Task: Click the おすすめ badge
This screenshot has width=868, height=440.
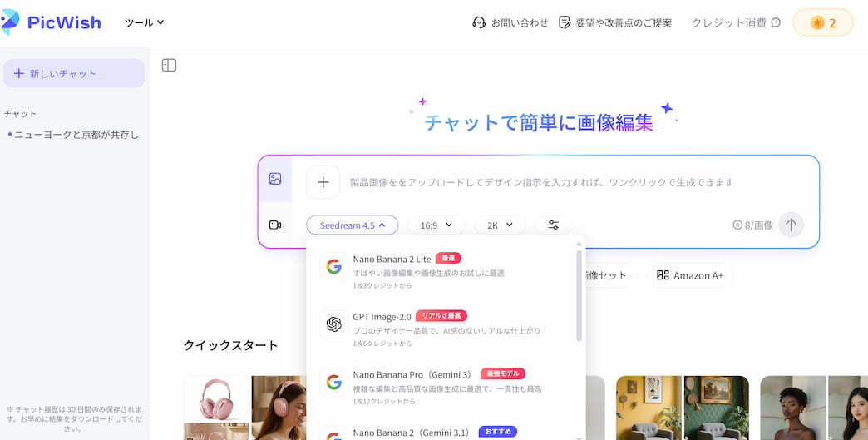Action: coord(498,431)
